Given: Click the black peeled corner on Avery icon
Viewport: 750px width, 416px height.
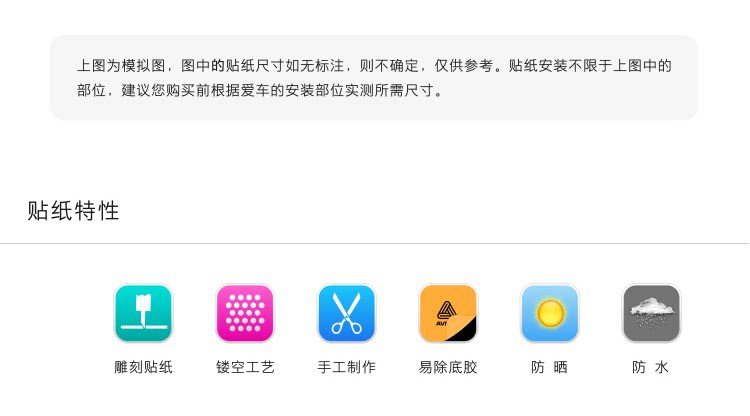Looking at the screenshot, I should click(x=465, y=330).
